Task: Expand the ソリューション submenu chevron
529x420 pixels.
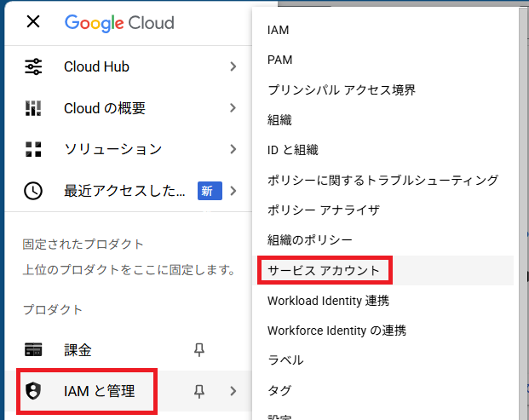Action: click(x=233, y=149)
